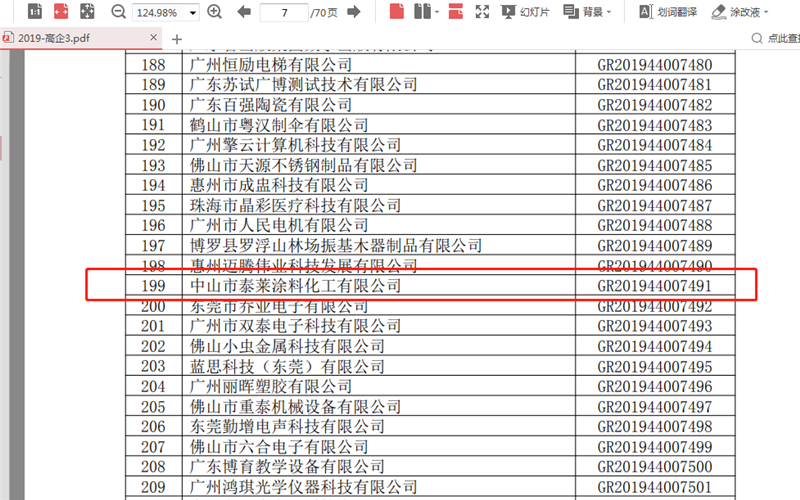Select two-page view icon
The image size is (800, 500).
pos(422,11)
